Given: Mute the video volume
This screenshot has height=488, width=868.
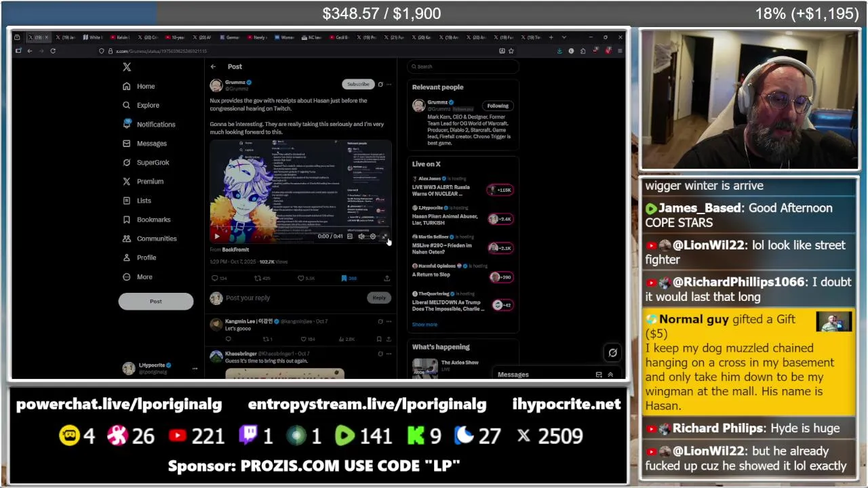Looking at the screenshot, I should tap(361, 237).
